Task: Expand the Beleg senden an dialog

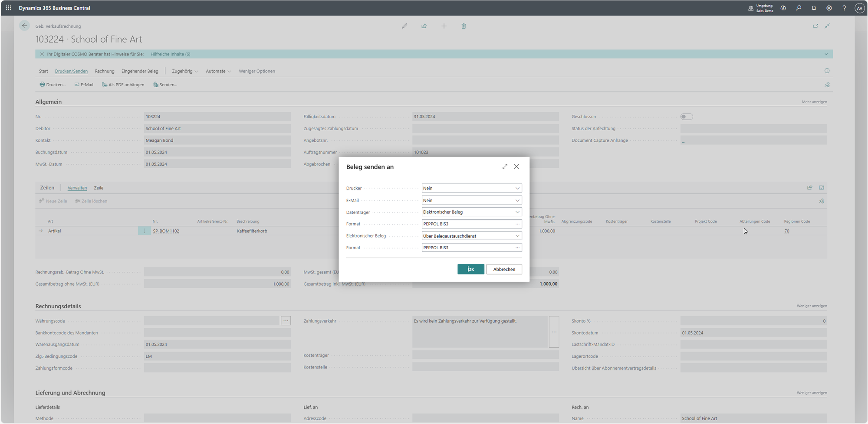Action: [x=505, y=166]
